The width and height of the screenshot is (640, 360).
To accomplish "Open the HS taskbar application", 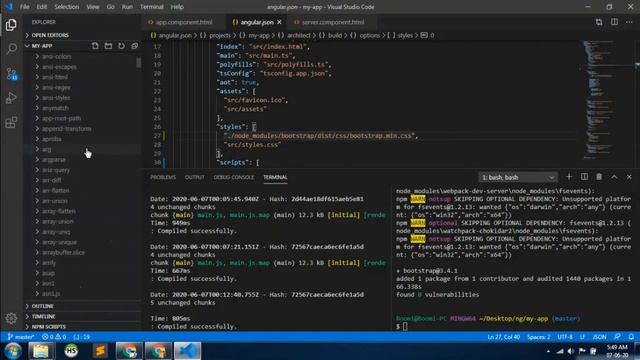I will pos(71,351).
